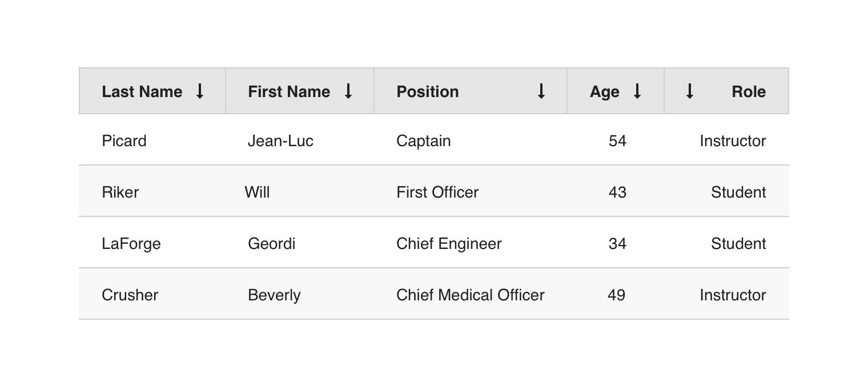Click the Age column header label

pyautogui.click(x=604, y=92)
